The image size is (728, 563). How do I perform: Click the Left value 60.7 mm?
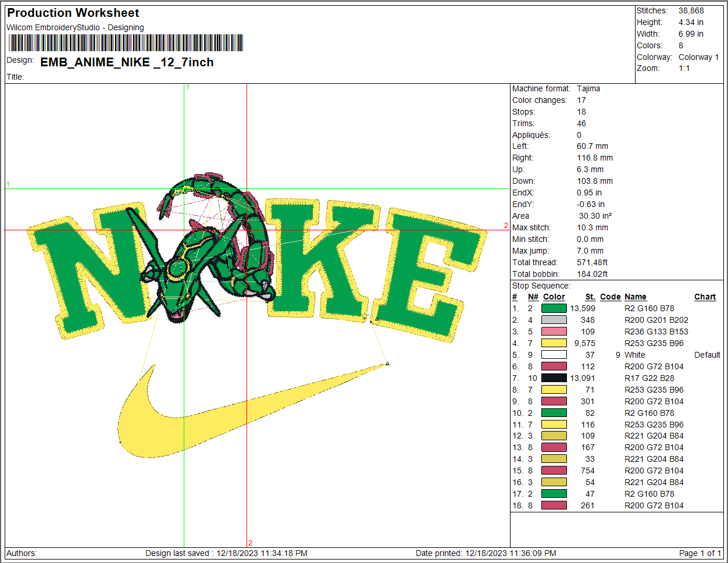click(x=593, y=146)
